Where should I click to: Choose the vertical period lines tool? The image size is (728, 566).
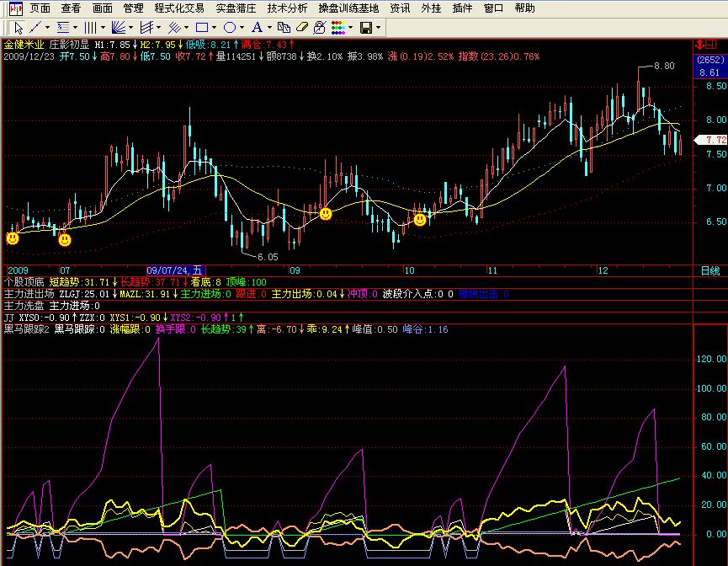pyautogui.click(x=90, y=27)
